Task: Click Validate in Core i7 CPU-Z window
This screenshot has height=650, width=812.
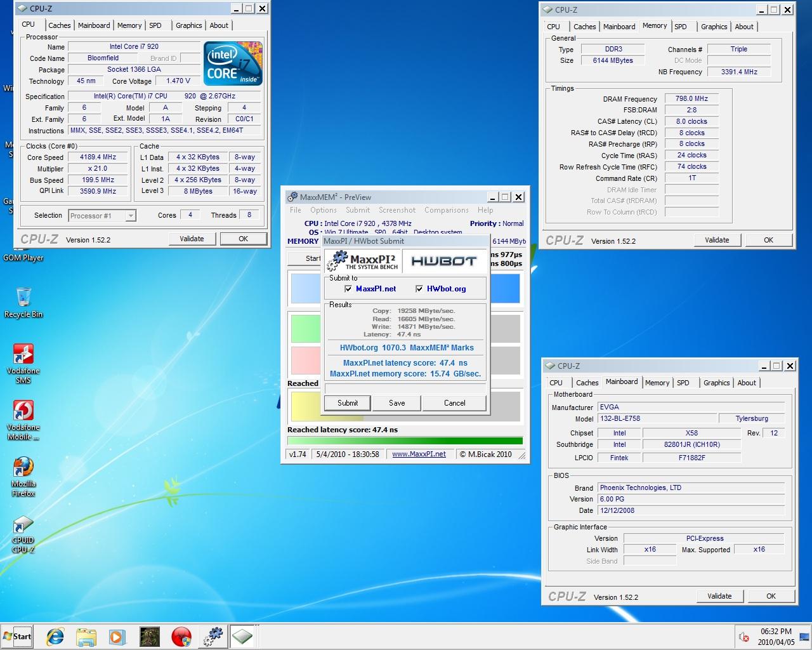Action: point(192,239)
